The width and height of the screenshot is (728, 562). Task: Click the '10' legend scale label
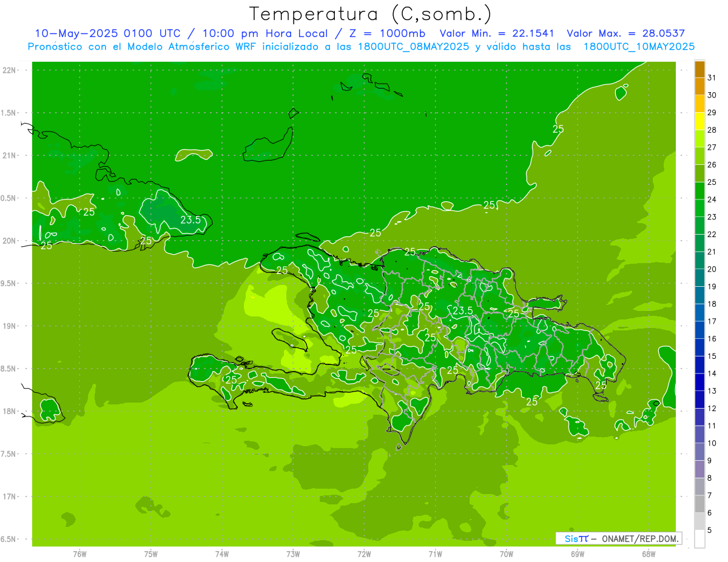click(x=712, y=443)
